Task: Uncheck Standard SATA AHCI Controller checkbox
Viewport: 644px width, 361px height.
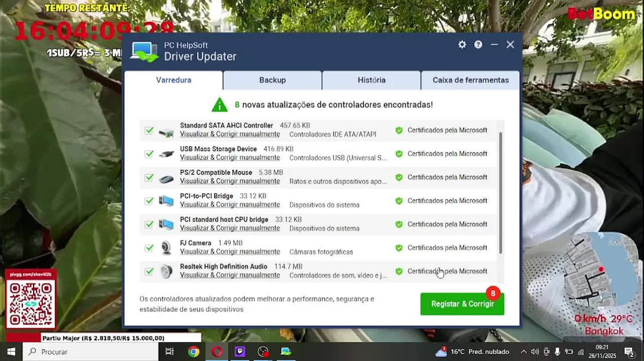Action: coord(149,130)
